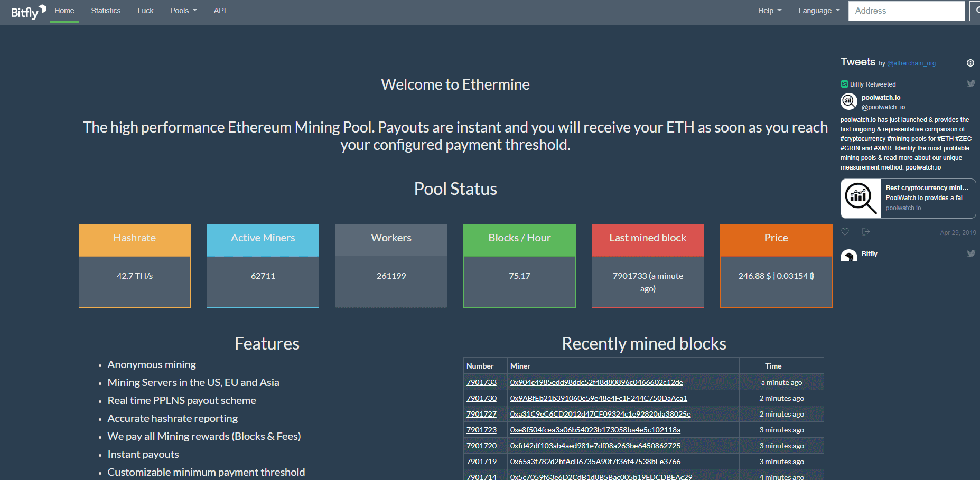Share the poolwatch.io tweet
Screen dimensions: 980x480
866,232
